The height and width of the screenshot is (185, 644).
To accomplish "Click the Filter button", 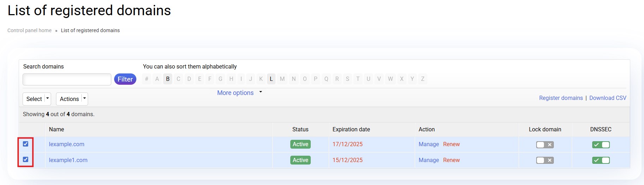I will click(x=125, y=79).
